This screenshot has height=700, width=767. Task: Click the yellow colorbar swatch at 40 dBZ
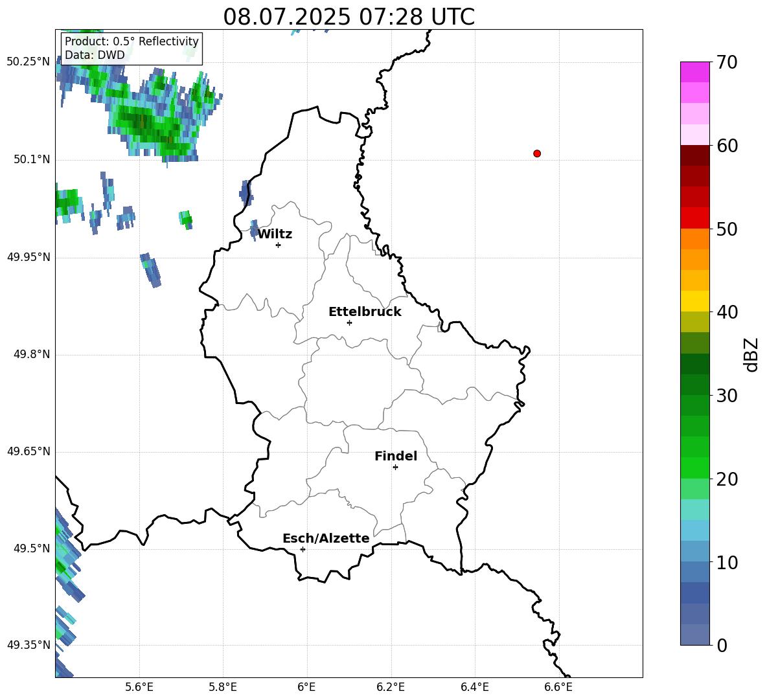point(694,302)
